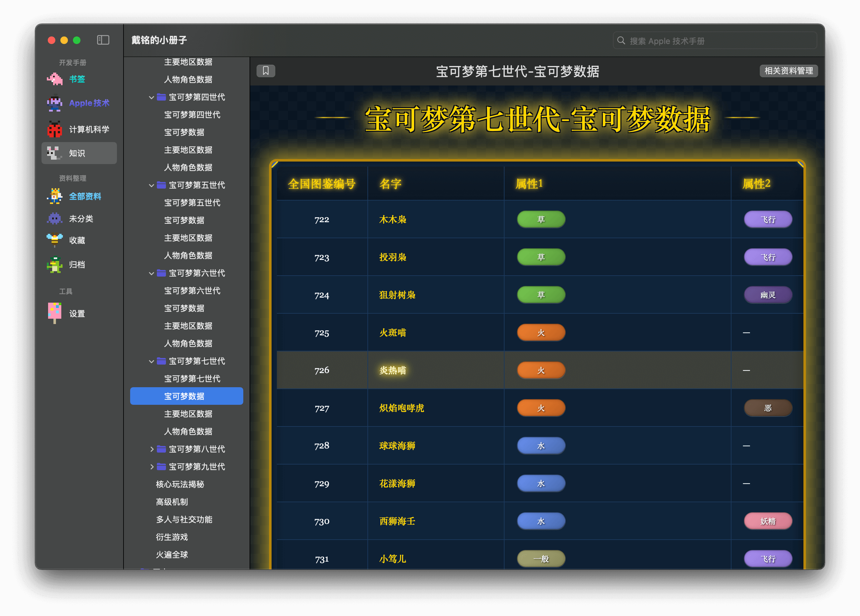The image size is (860, 616).
Task: Open 收藏 sidebar section
Action: coord(79,240)
